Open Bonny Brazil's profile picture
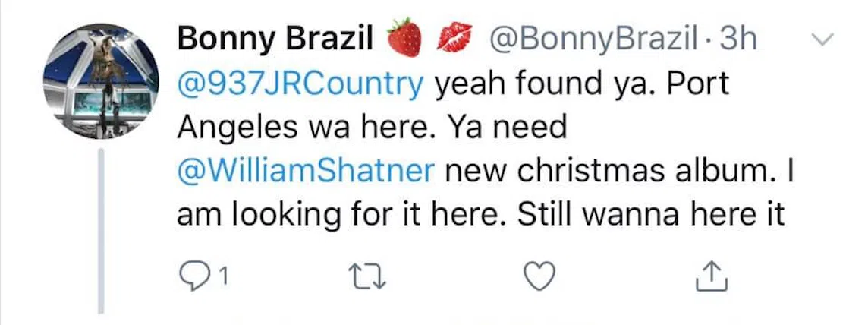 click(103, 84)
